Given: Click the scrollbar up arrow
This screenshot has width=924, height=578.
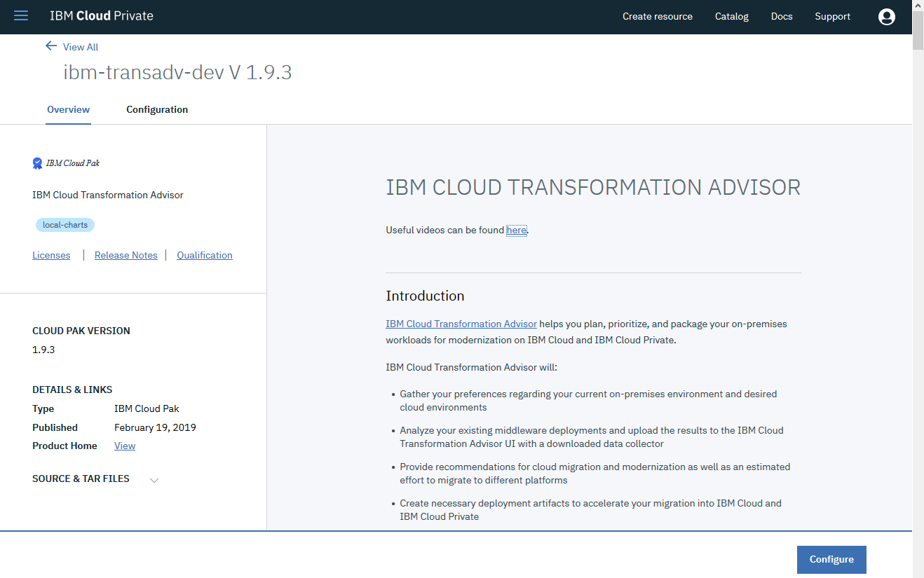Looking at the screenshot, I should 918,6.
